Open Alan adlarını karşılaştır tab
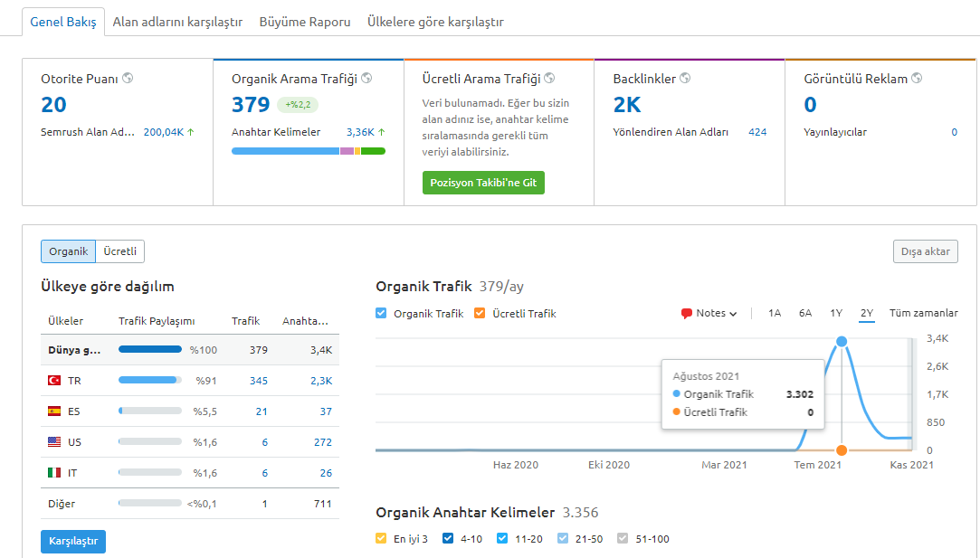This screenshot has width=980, height=558. coord(177,22)
